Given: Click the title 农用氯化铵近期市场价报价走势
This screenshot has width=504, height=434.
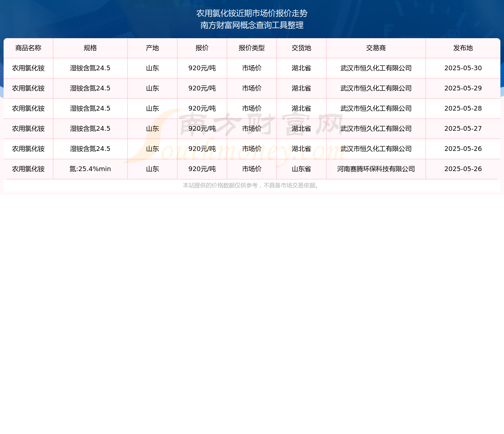Looking at the screenshot, I should pyautogui.click(x=252, y=13).
